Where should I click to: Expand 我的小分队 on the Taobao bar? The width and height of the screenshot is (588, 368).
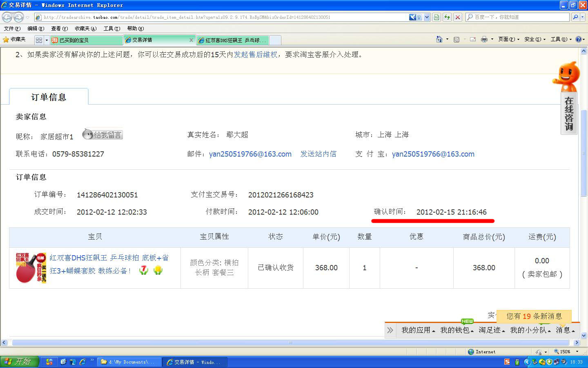(x=530, y=330)
